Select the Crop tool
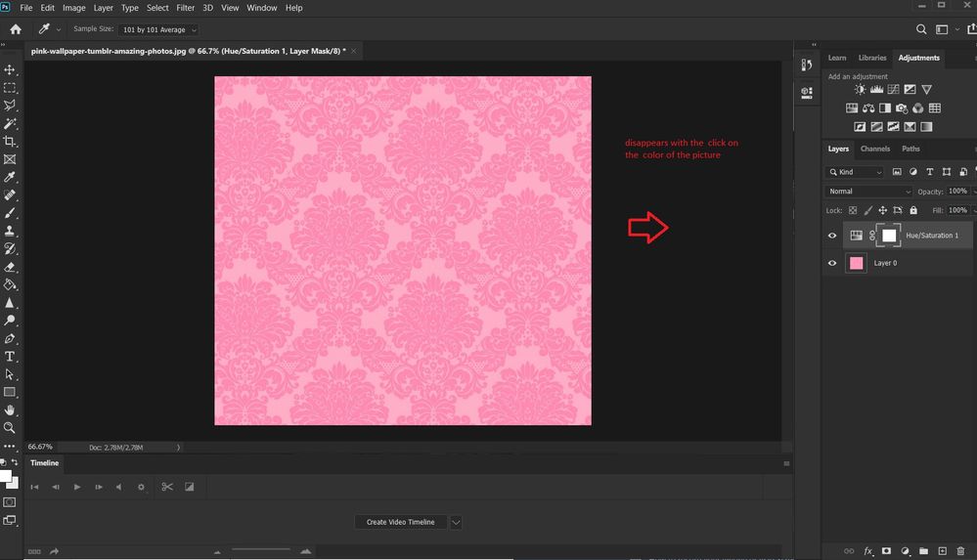This screenshot has height=560, width=977. (10, 142)
